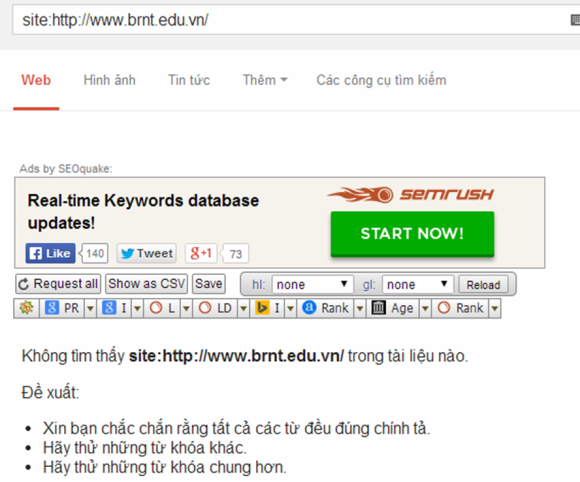
Task: Click the SEOquake Save button
Action: pos(209,284)
